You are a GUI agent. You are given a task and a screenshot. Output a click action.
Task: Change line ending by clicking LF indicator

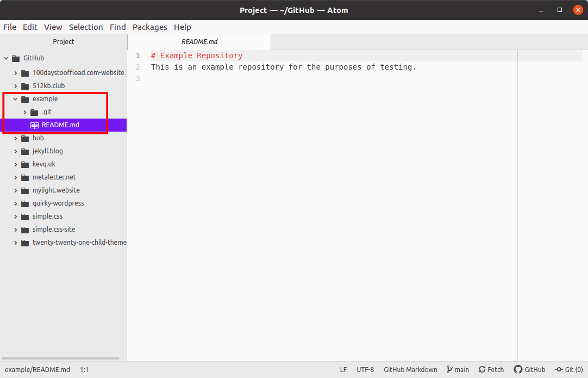(x=343, y=369)
